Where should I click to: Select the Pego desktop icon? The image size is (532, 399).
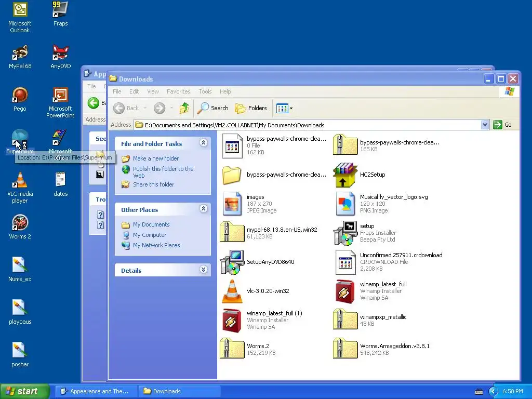[x=20, y=100]
